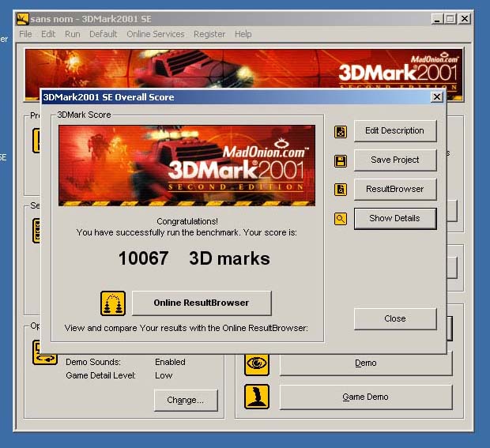Open the File menu
Viewport: 490px width, 448px height.
point(25,34)
